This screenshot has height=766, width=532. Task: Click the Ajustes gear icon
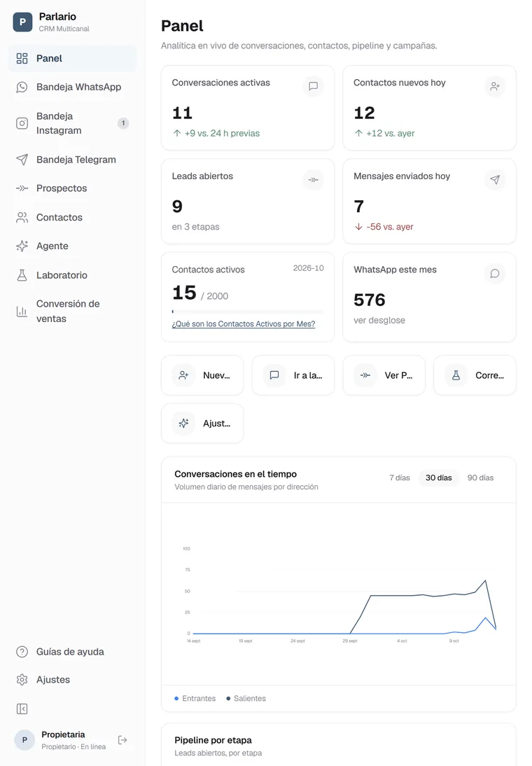point(22,680)
